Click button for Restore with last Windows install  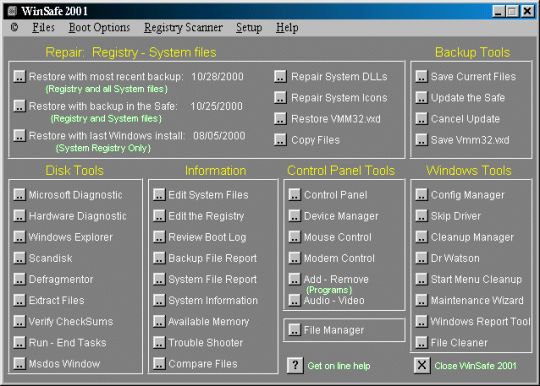coord(20,135)
